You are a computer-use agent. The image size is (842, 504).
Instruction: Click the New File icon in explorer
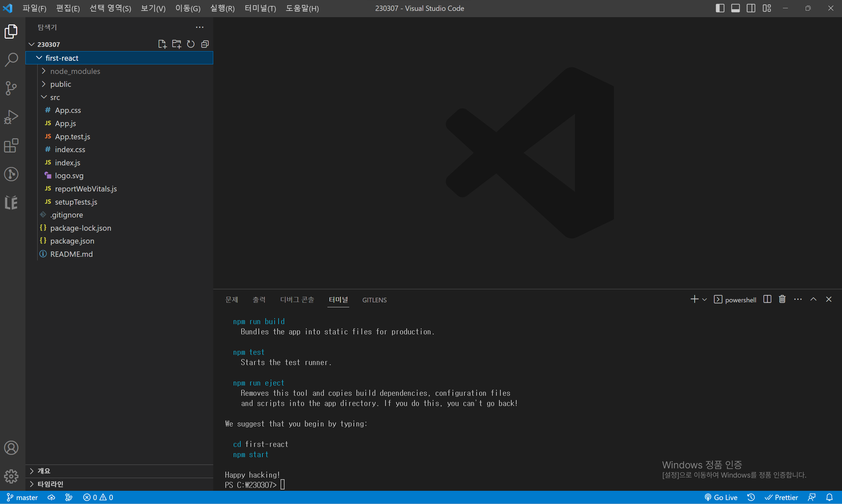(162, 44)
